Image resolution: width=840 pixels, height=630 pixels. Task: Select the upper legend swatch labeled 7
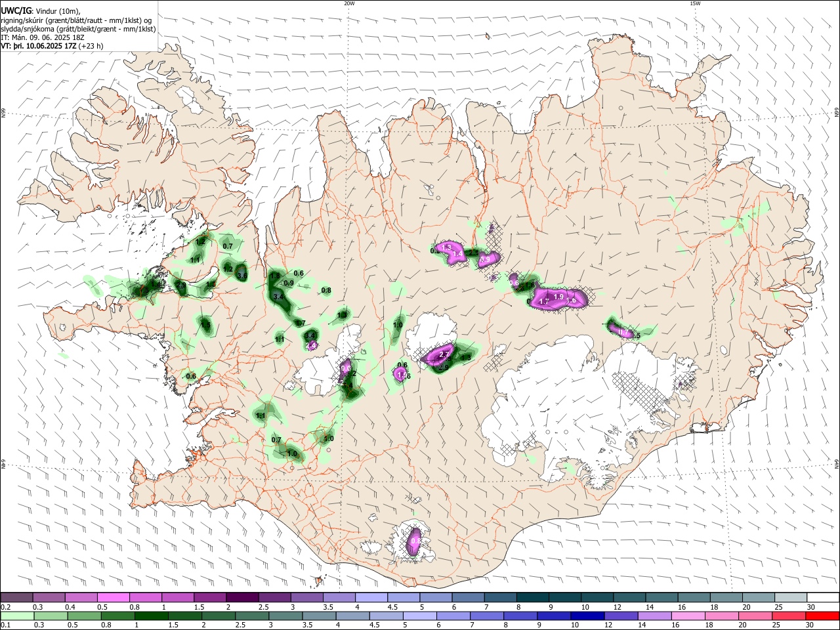pos(501,597)
